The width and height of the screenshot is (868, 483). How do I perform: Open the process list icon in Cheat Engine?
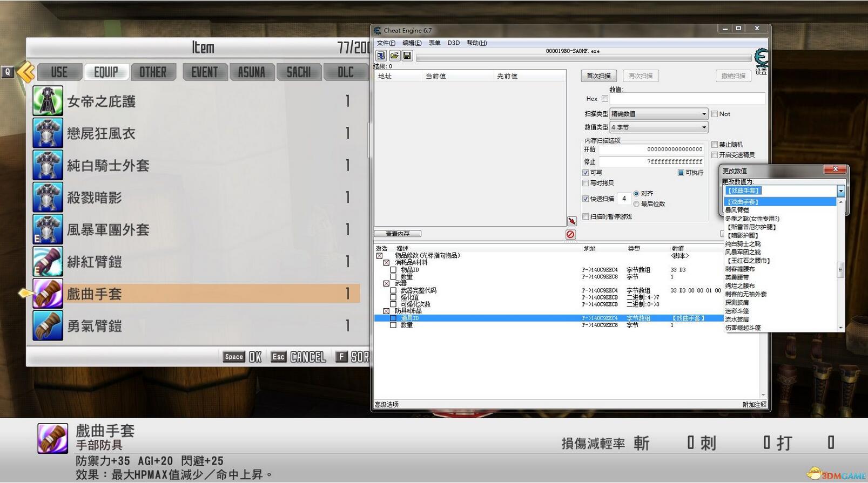[x=381, y=56]
